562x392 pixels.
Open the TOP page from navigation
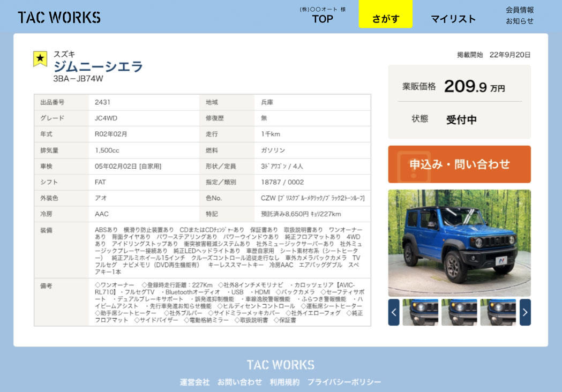[x=323, y=19]
